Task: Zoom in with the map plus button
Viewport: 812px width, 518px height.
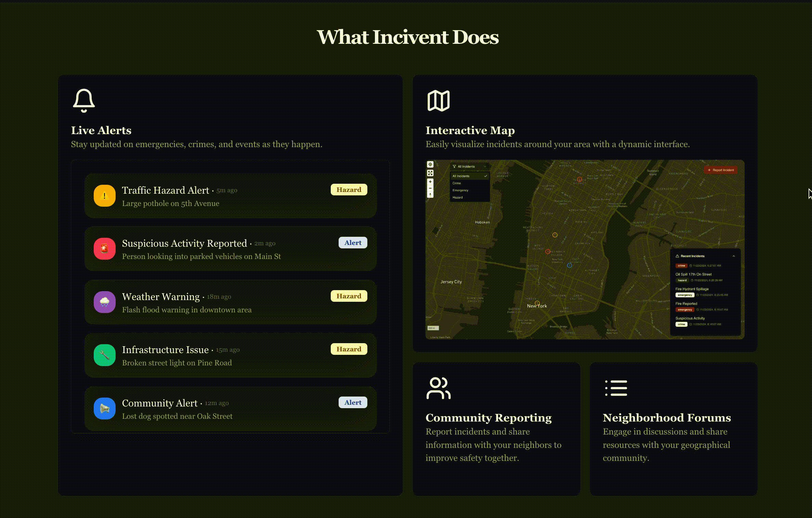Action: [x=430, y=182]
